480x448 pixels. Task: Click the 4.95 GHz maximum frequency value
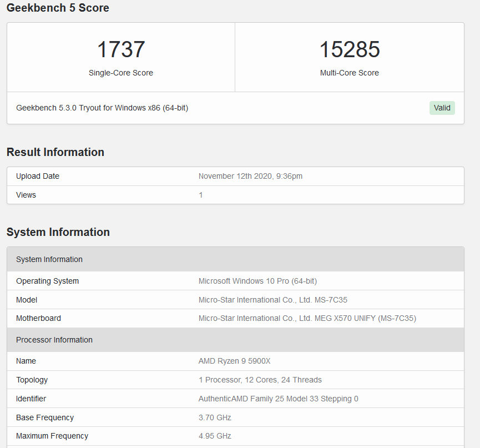coord(215,436)
